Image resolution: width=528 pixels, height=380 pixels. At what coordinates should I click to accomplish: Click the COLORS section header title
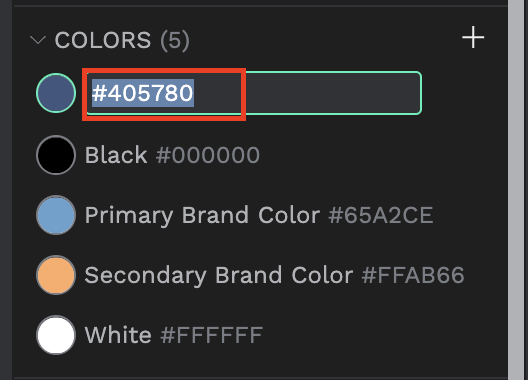103,40
